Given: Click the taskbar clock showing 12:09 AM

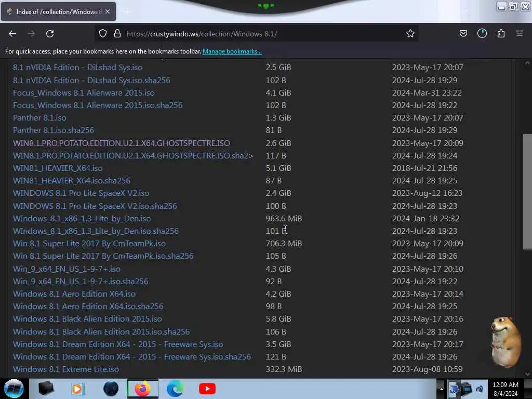Looking at the screenshot, I should click(x=506, y=389).
